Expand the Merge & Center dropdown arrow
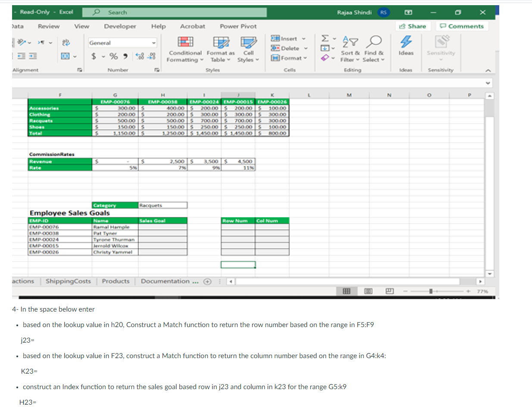This screenshot has height=415, width=532. pos(75,56)
